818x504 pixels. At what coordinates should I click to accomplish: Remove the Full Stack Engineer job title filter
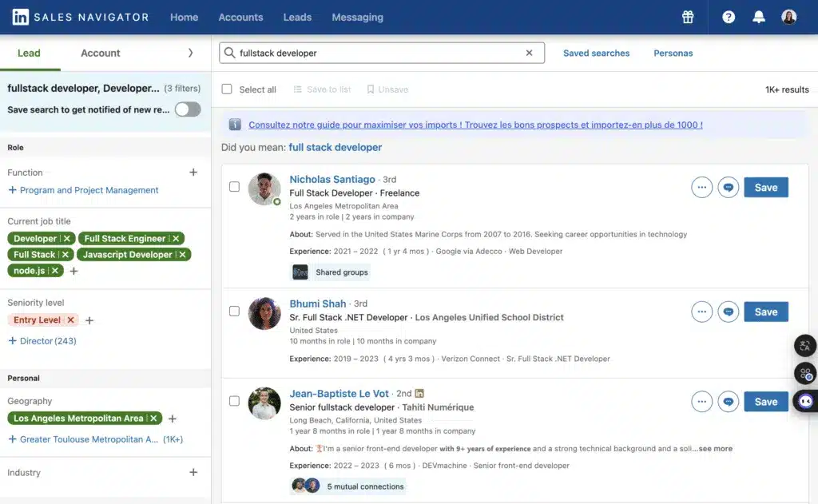pos(177,239)
